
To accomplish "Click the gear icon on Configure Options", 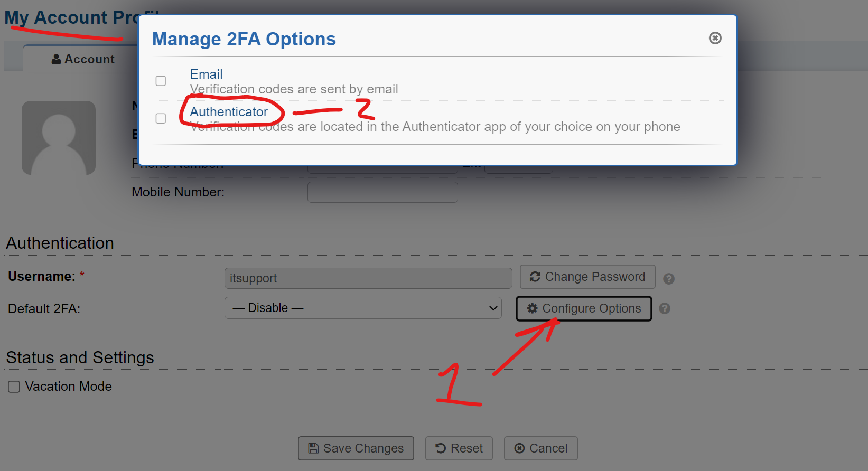I will (533, 308).
